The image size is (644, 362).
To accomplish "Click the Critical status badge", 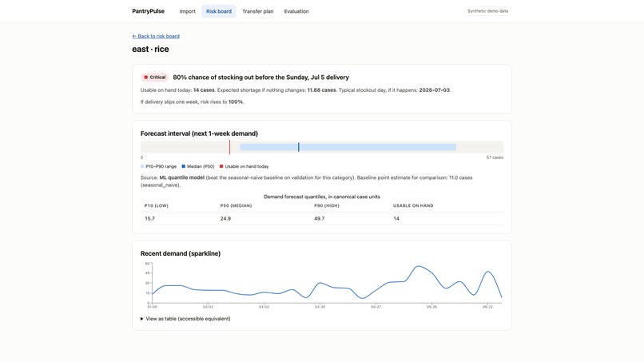I will pyautogui.click(x=154, y=78).
